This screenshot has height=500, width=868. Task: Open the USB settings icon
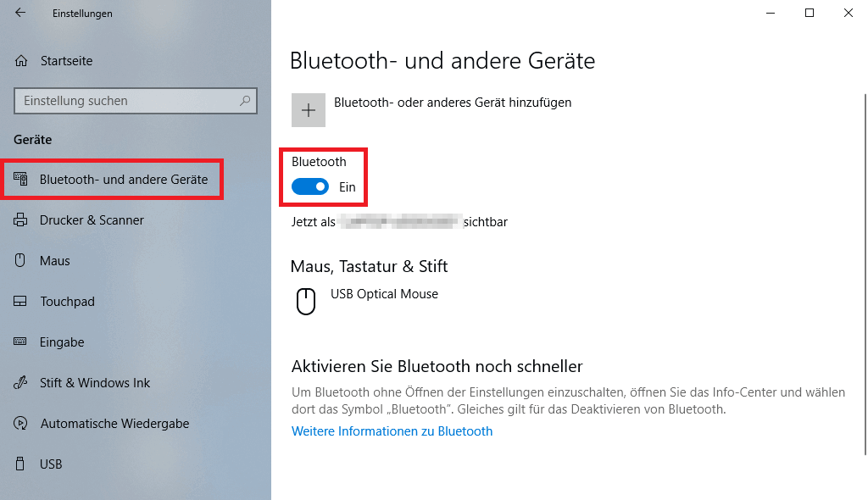[19, 464]
